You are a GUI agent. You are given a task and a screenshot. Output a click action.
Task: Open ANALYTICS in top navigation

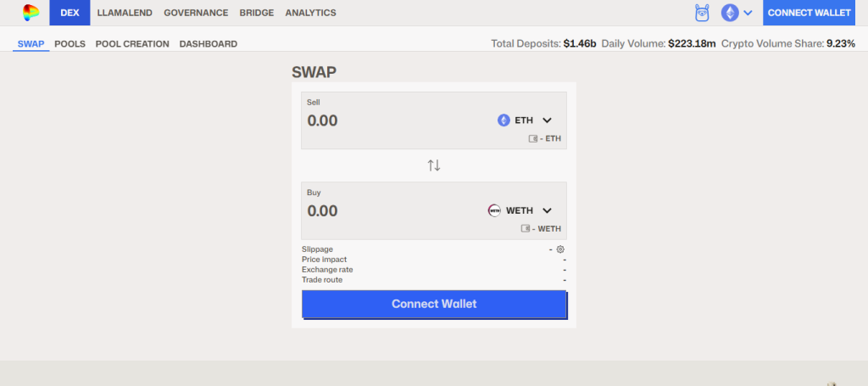coord(310,13)
